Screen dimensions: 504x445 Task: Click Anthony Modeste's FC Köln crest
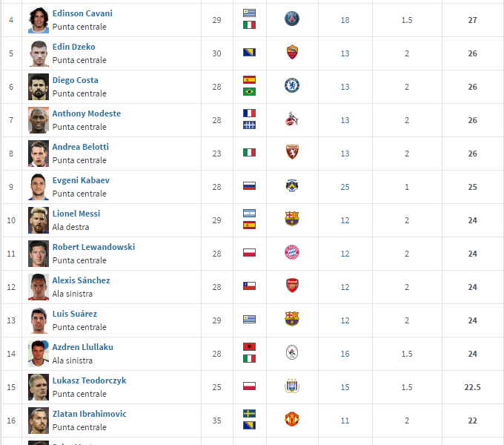[292, 119]
